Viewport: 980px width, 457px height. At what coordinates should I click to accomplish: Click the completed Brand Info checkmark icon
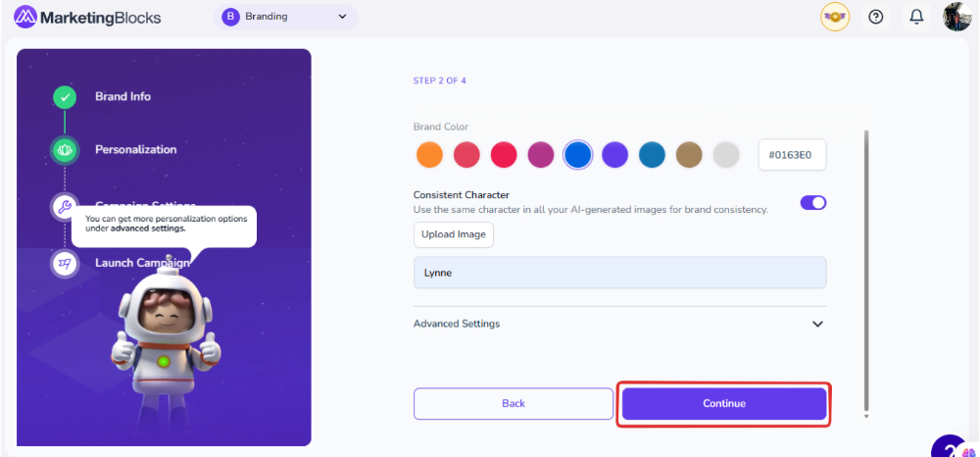pos(65,97)
